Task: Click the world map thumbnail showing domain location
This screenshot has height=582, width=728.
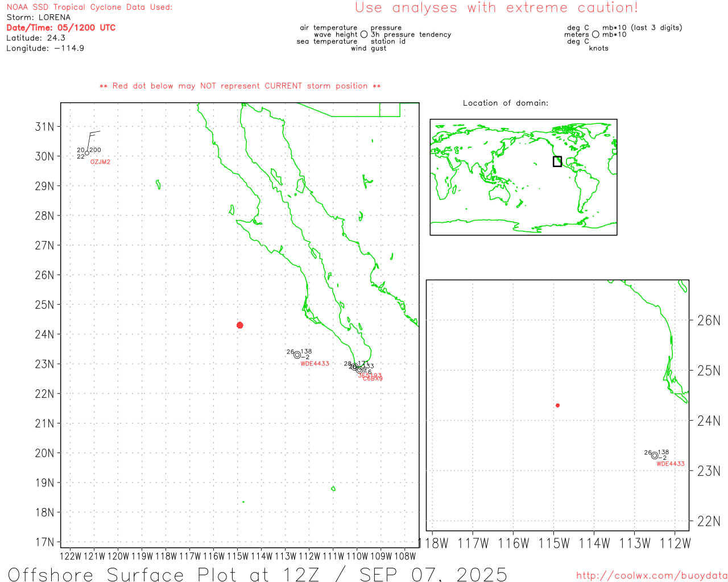Action: [x=523, y=177]
